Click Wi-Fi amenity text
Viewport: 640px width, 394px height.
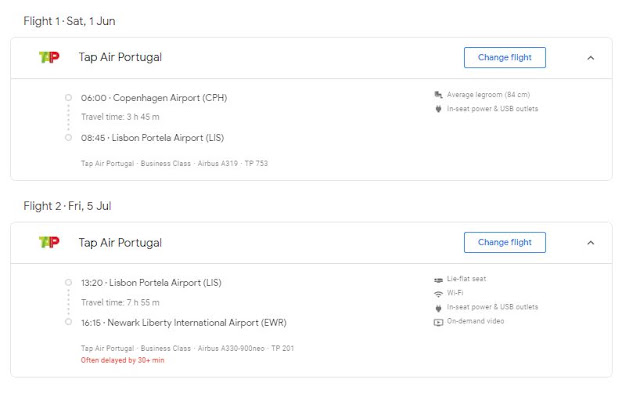tap(455, 293)
